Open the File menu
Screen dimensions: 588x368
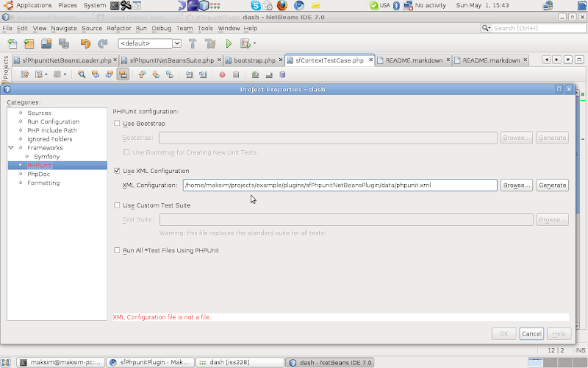(7, 28)
